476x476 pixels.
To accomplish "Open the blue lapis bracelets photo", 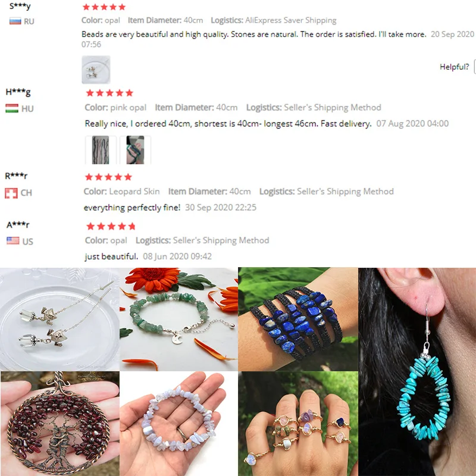I will tap(298, 319).
